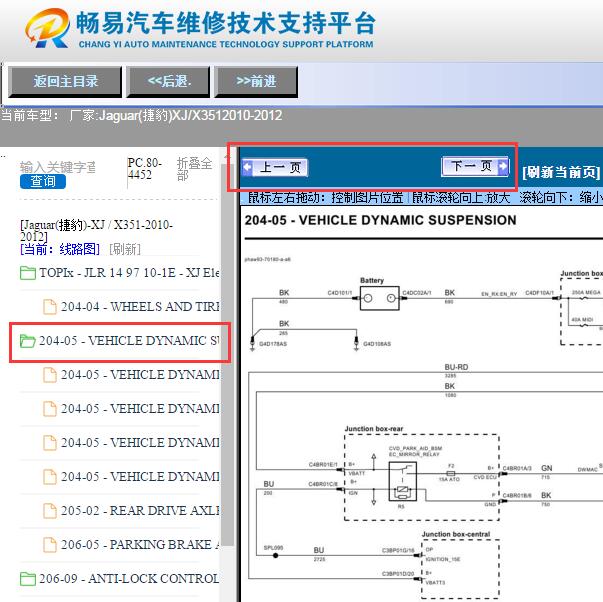Click the TOPIx folder icon
The image size is (603, 602).
coord(28,273)
